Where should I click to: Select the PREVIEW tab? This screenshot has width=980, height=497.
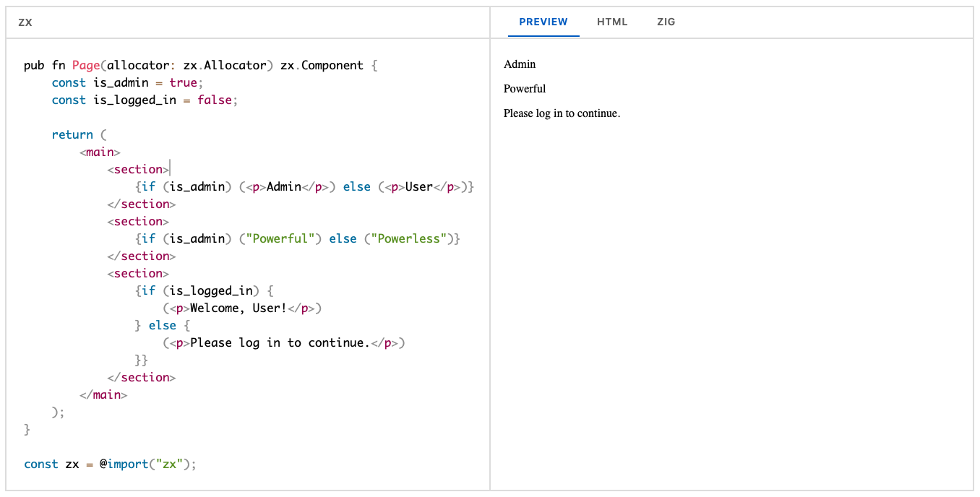[543, 22]
